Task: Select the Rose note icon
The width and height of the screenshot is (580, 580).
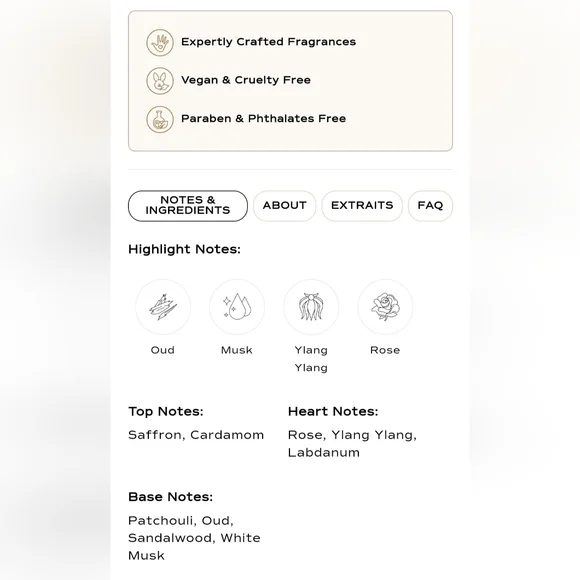Action: [385, 307]
